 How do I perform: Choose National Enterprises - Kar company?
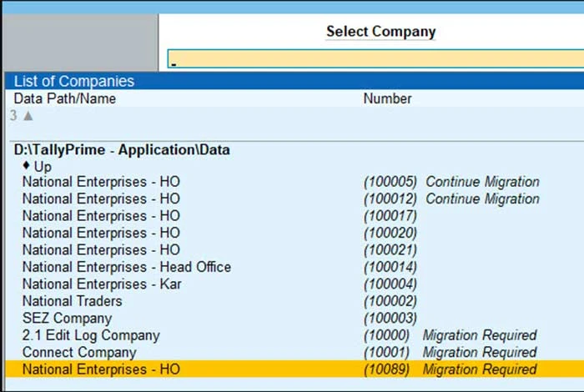[295, 284]
